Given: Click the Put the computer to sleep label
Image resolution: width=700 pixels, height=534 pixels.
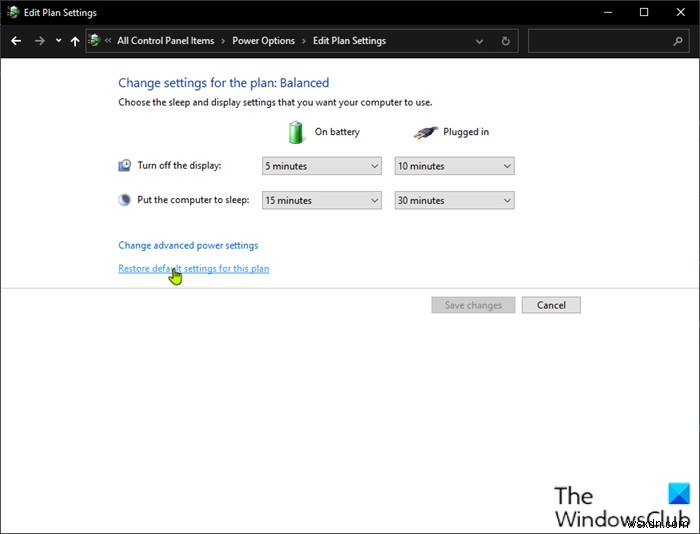Looking at the screenshot, I should tap(193, 200).
